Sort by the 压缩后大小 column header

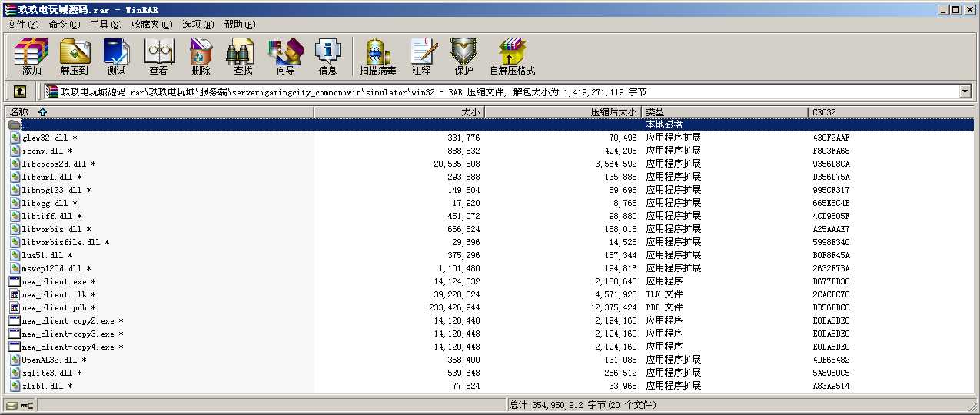(x=564, y=112)
